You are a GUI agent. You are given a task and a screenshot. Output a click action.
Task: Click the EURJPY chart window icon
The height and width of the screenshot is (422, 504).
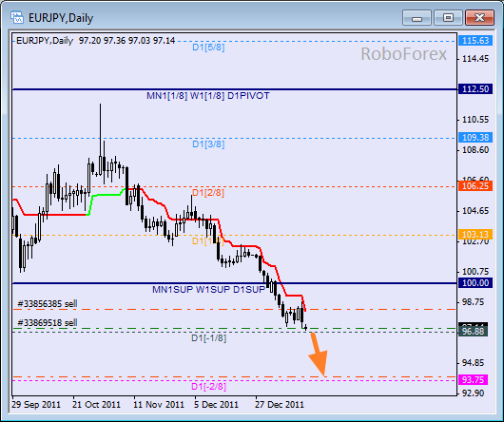click(x=17, y=18)
